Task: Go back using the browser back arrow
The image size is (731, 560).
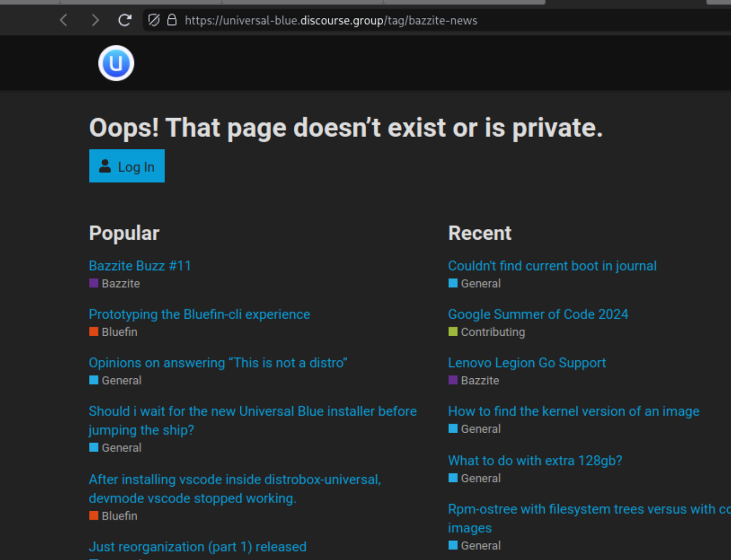Action: coord(64,21)
